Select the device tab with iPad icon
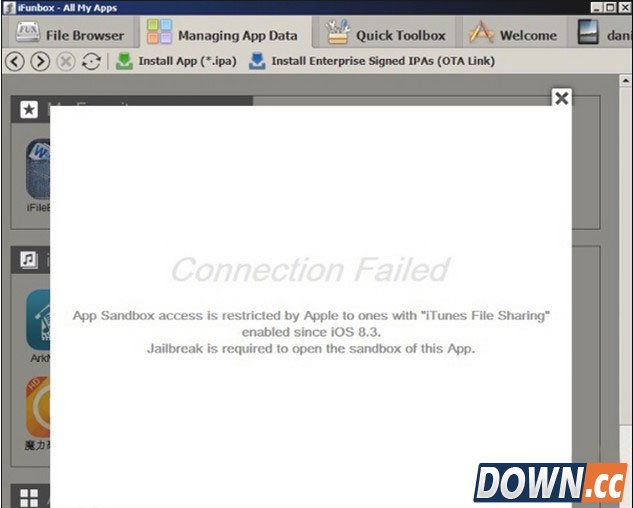 (602, 34)
